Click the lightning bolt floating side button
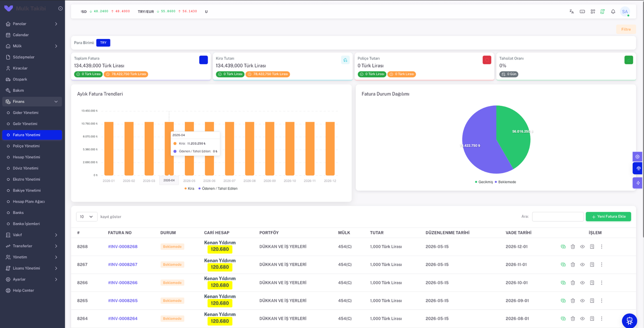Viewport: 644px width, 328px height. (x=637, y=183)
